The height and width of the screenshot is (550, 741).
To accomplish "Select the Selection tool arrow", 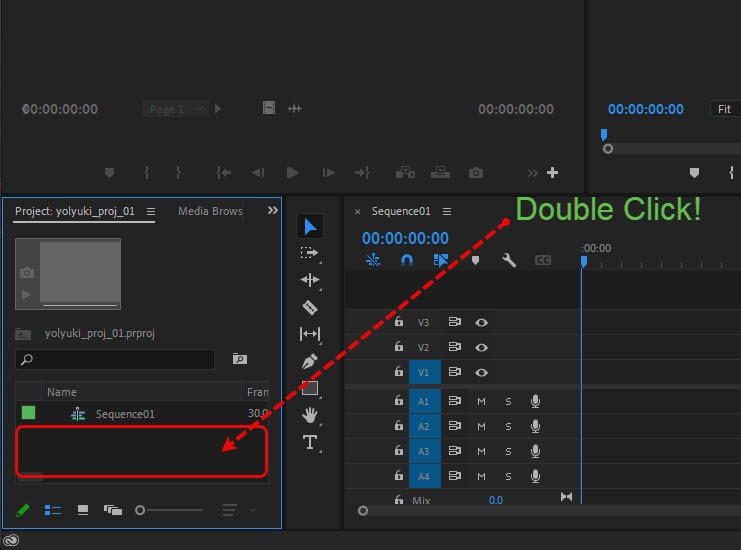I will click(x=310, y=227).
